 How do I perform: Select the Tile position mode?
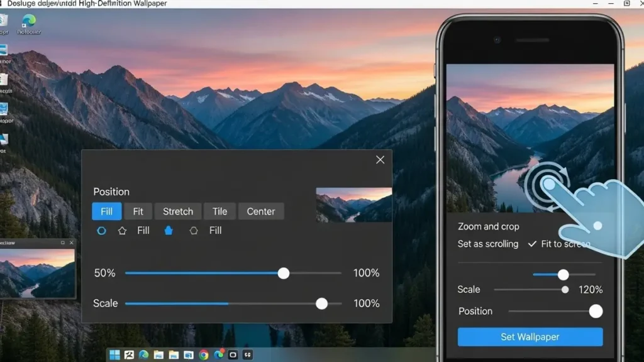click(219, 211)
